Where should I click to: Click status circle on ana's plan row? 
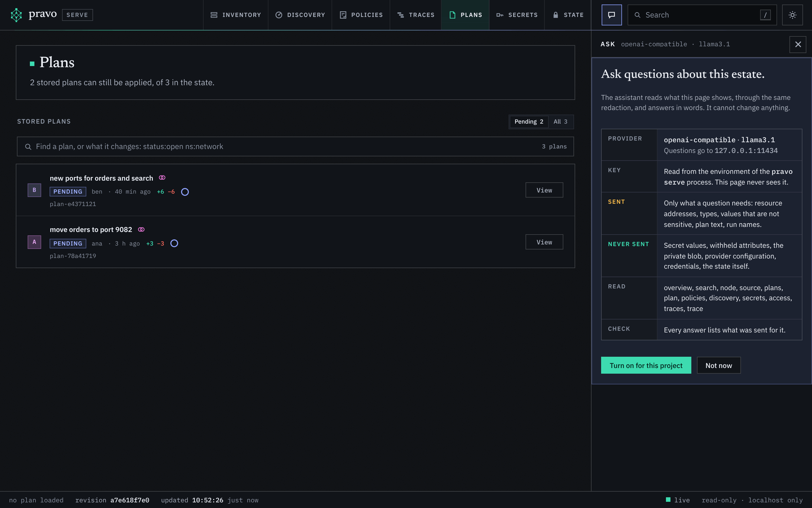174,244
